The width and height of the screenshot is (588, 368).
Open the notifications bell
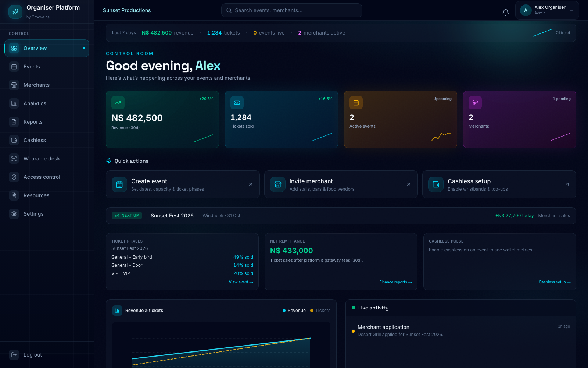(506, 12)
